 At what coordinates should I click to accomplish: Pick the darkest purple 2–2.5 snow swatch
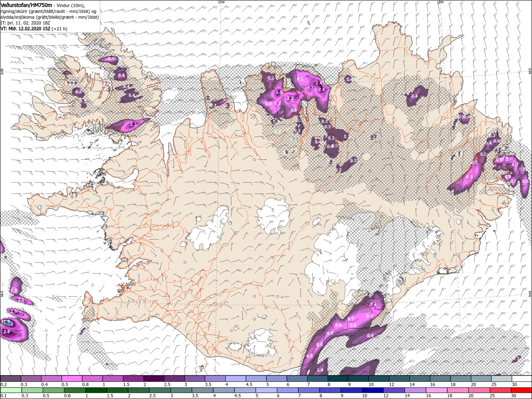tap(153, 379)
